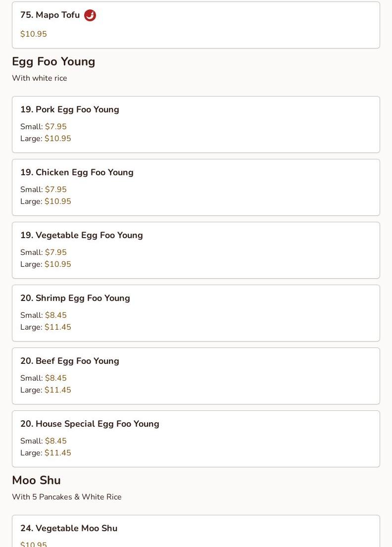Select Beef Egg Foo Young
Image resolution: width=392 pixels, height=547 pixels.
point(196,376)
